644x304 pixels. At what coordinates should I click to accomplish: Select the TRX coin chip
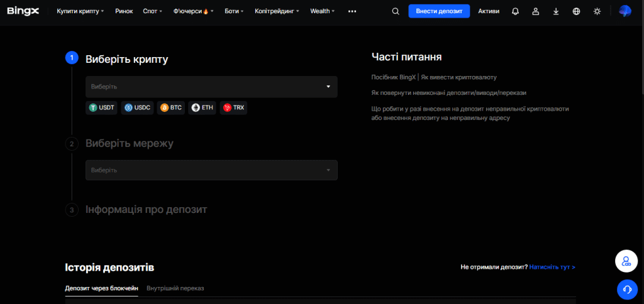click(233, 108)
